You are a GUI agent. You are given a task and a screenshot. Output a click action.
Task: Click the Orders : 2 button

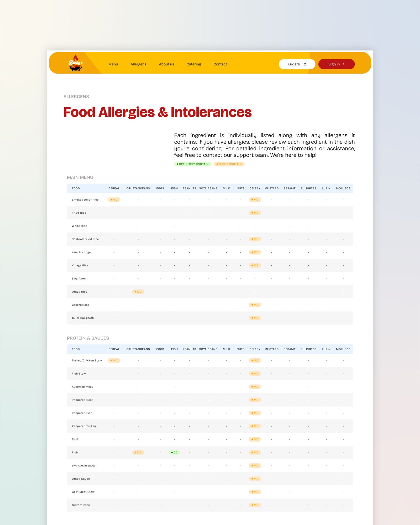(297, 64)
